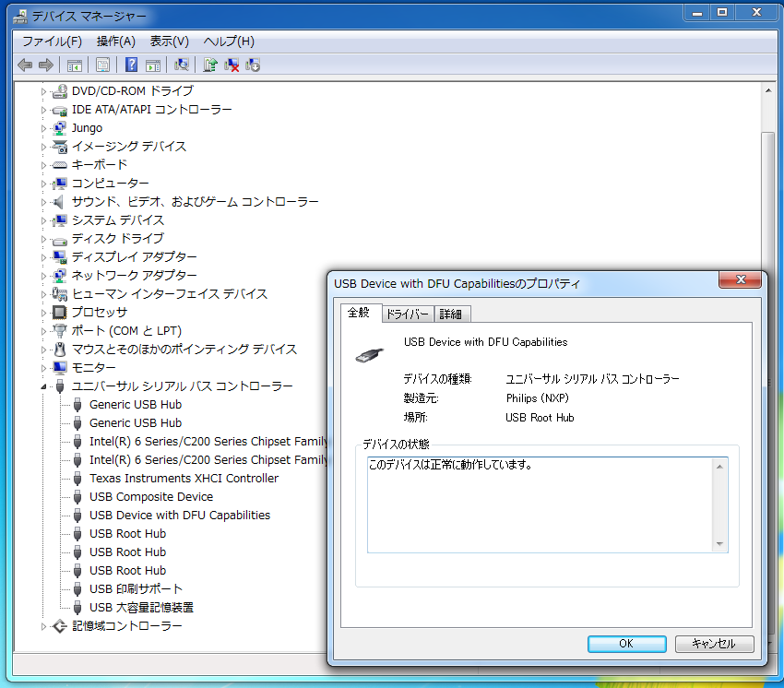Click the blue Help question mark icon
Screen dimensions: 784x688
coord(131,65)
